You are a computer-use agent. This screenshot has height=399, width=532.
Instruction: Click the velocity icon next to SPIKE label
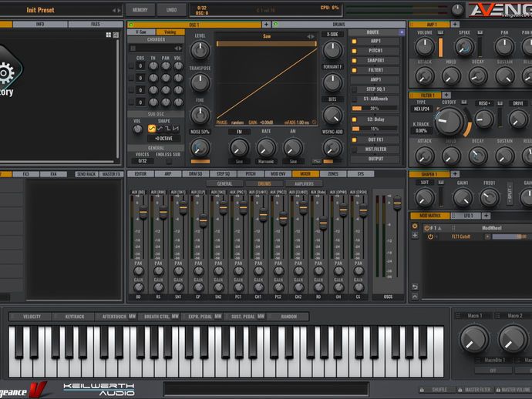point(480,32)
